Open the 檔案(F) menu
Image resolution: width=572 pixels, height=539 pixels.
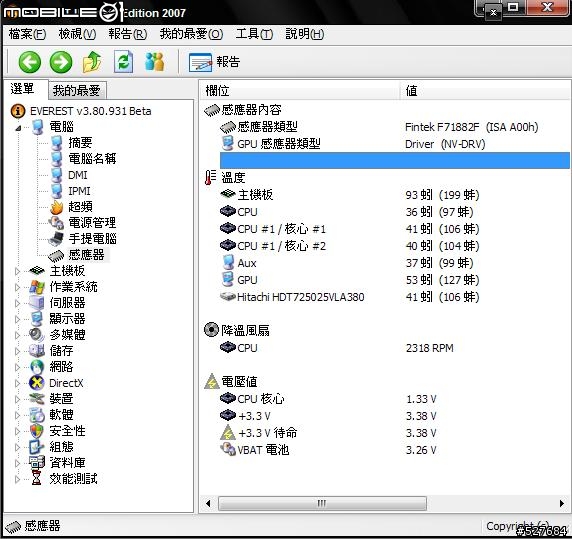pos(27,34)
